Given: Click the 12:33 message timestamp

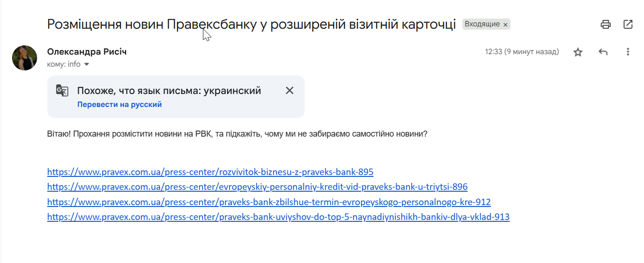Looking at the screenshot, I should click(522, 52).
